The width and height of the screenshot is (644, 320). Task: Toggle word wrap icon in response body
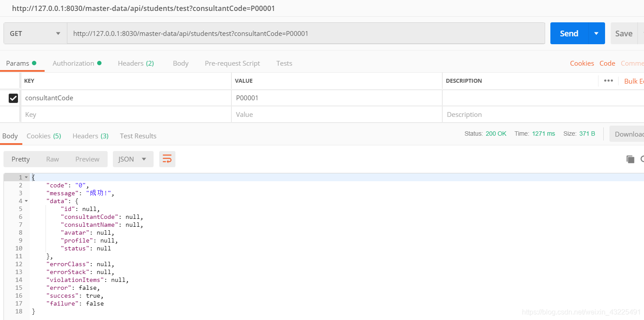tap(167, 159)
